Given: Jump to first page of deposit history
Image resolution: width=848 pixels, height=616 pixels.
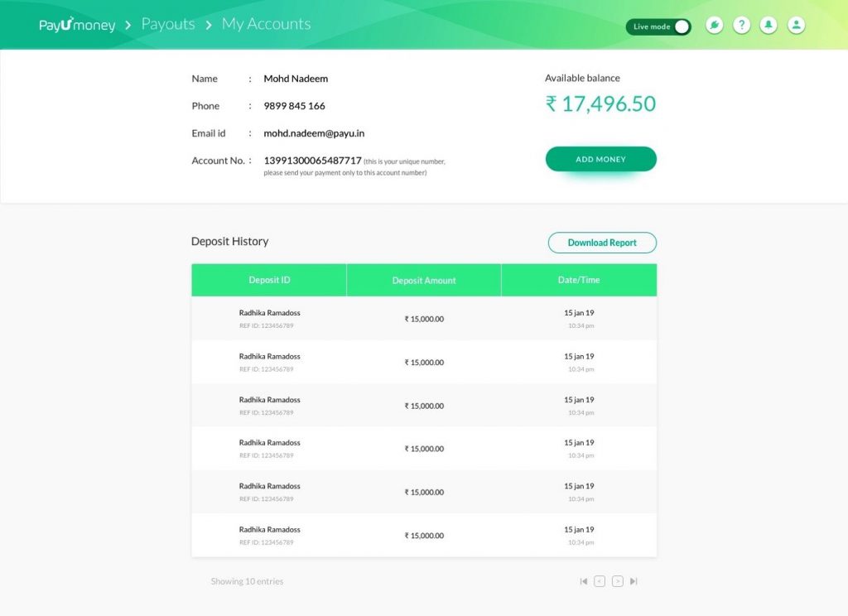Looking at the screenshot, I should [584, 581].
